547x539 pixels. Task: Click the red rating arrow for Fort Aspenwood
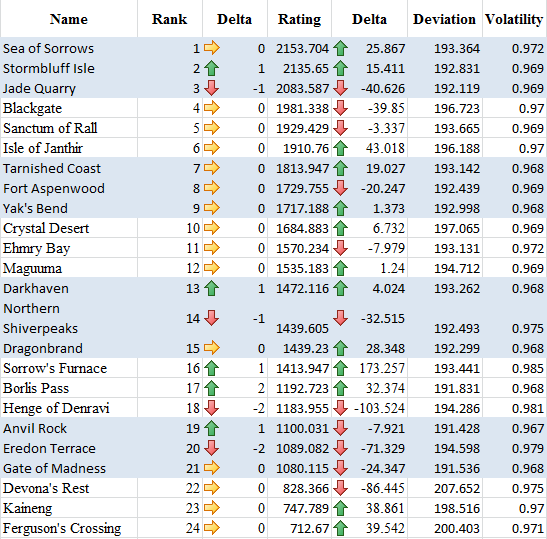tap(340, 188)
